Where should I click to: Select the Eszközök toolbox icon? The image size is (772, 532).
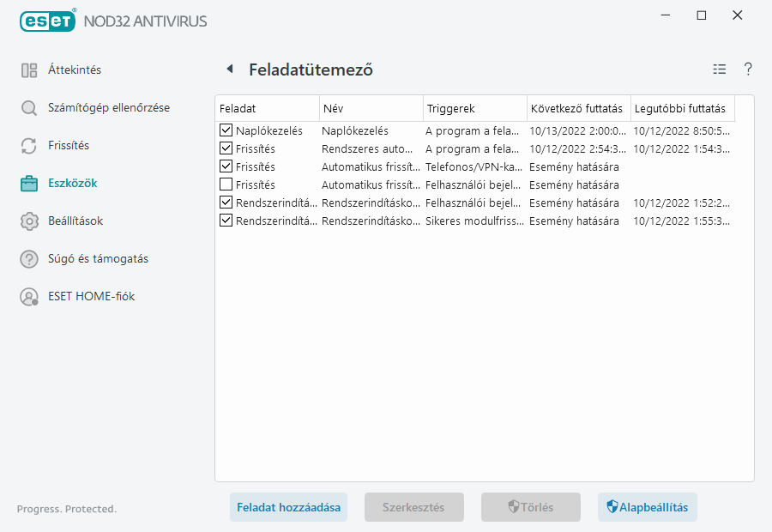[28, 183]
